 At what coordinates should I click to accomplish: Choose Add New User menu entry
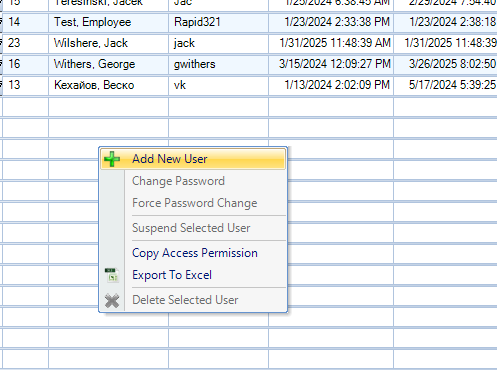[193, 159]
